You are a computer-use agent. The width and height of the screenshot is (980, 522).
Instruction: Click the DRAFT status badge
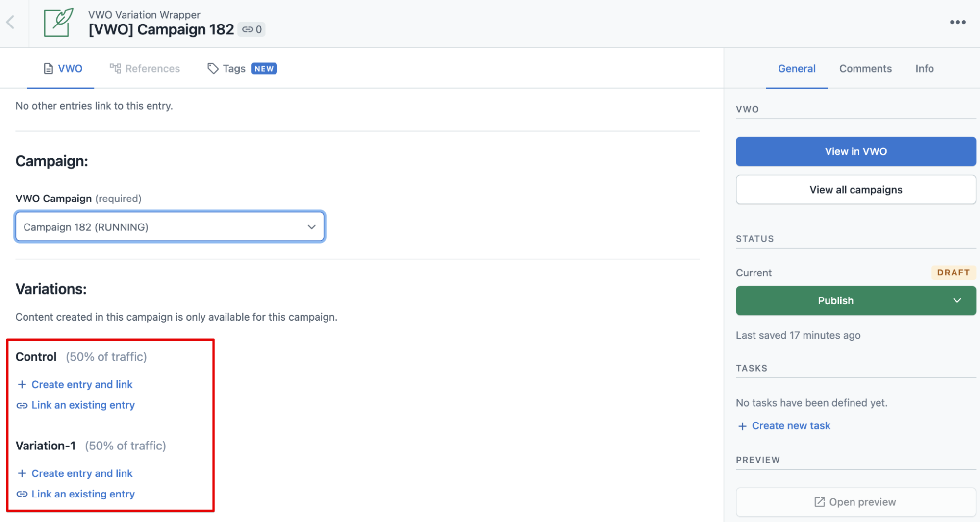pos(953,273)
